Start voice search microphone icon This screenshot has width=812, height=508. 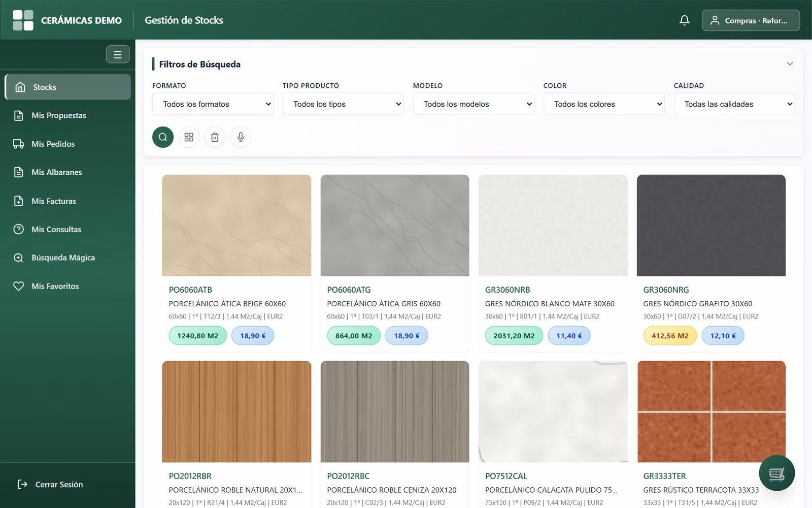click(x=241, y=137)
